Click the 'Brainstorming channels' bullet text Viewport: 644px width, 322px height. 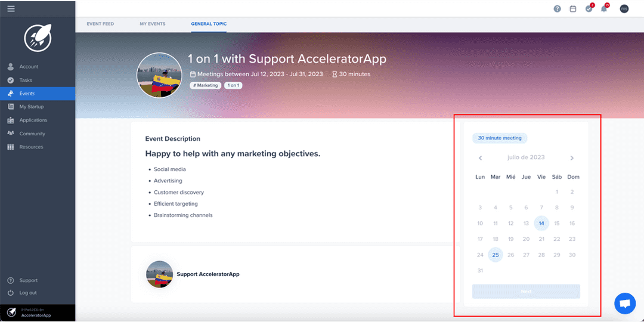pyautogui.click(x=183, y=215)
